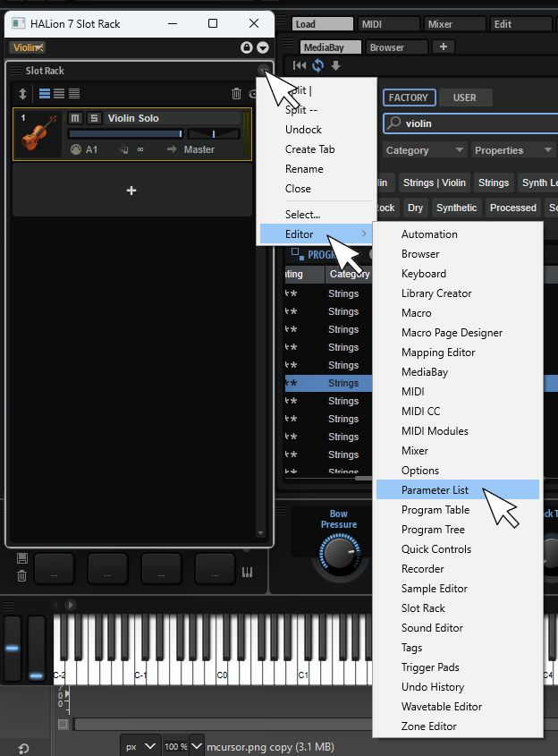The width and height of the screenshot is (558, 756).
Task: Click the Violin Solo program name field
Action: point(173,118)
